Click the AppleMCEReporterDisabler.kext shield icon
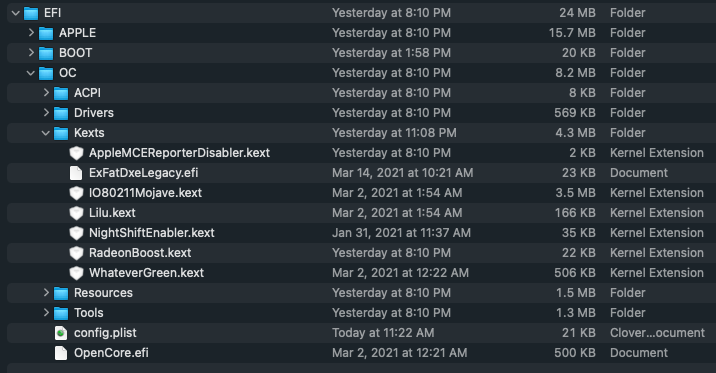This screenshot has height=373, width=716. (76, 153)
